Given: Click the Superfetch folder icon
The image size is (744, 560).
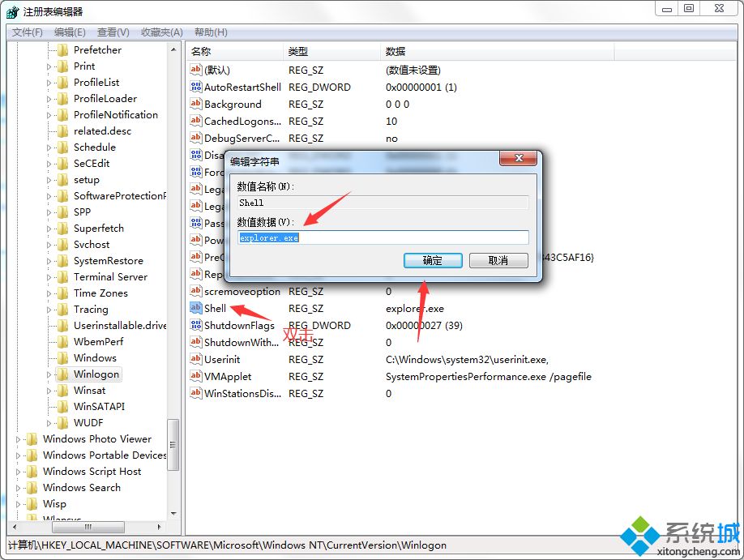Looking at the screenshot, I should point(62,229).
